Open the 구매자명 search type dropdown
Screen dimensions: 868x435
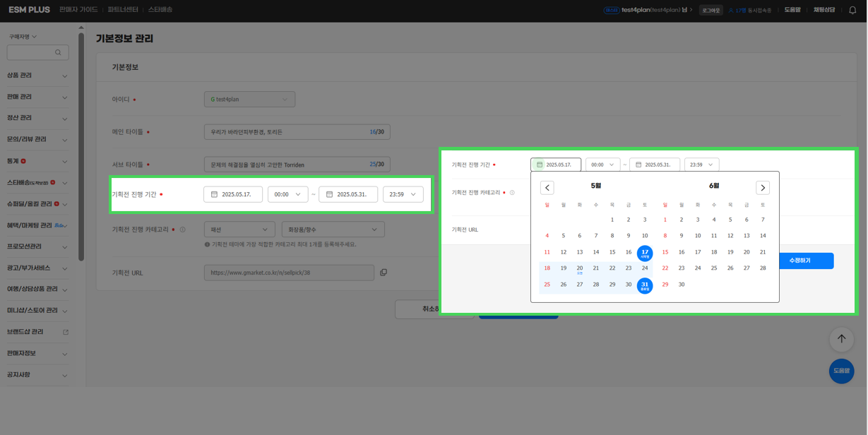(23, 37)
